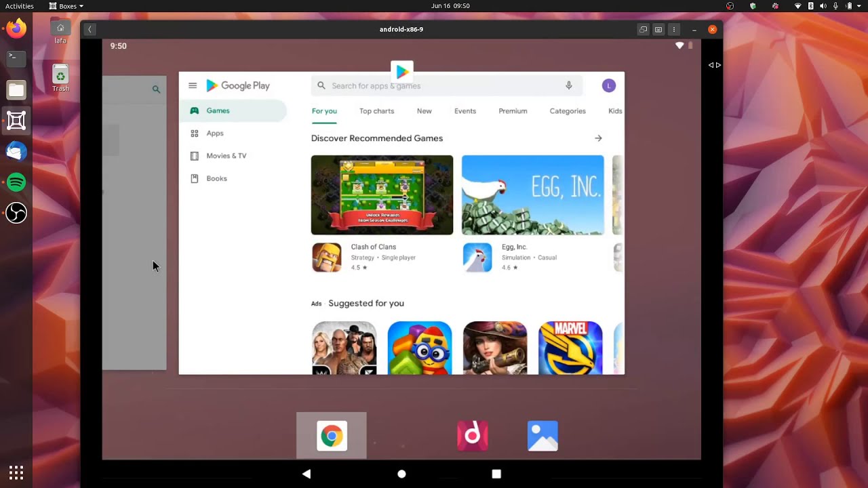Click the Discover Recommended Games heading
The height and width of the screenshot is (488, 868).
point(377,138)
